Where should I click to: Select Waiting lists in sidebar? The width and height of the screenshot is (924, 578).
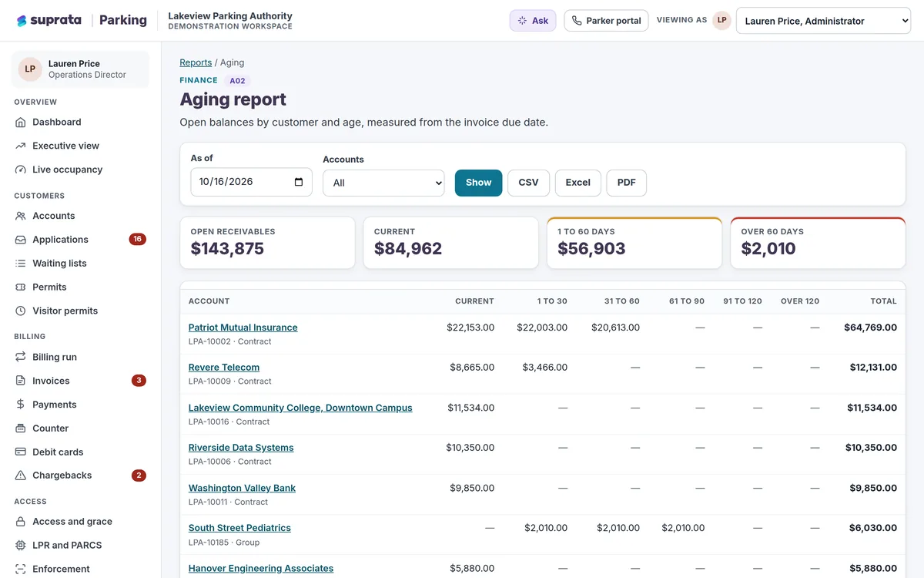80,264
